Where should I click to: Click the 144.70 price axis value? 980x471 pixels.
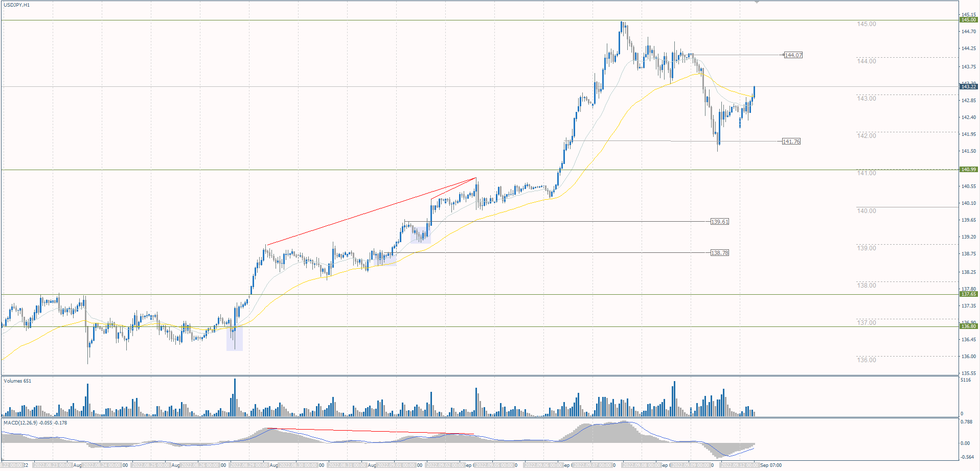point(969,32)
